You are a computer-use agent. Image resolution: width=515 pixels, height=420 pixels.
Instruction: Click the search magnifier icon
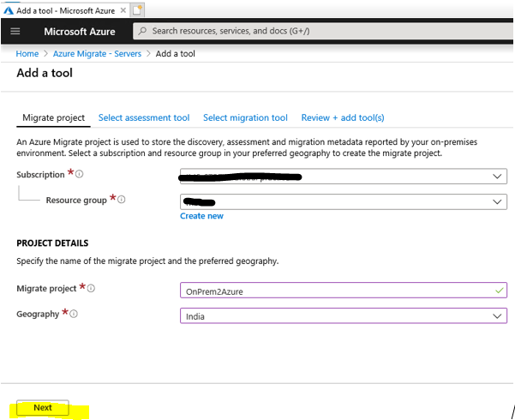[x=142, y=31]
